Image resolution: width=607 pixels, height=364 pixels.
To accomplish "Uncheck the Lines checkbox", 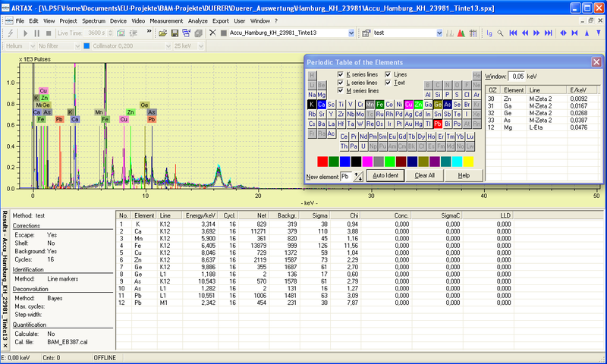I will coord(388,74).
